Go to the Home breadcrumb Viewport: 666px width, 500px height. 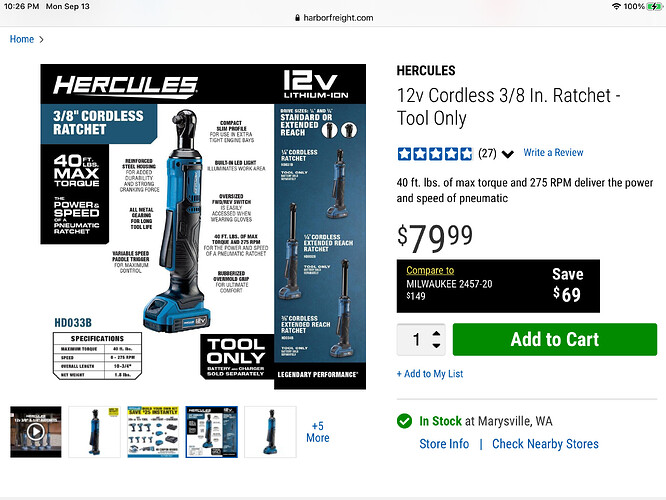(x=22, y=39)
